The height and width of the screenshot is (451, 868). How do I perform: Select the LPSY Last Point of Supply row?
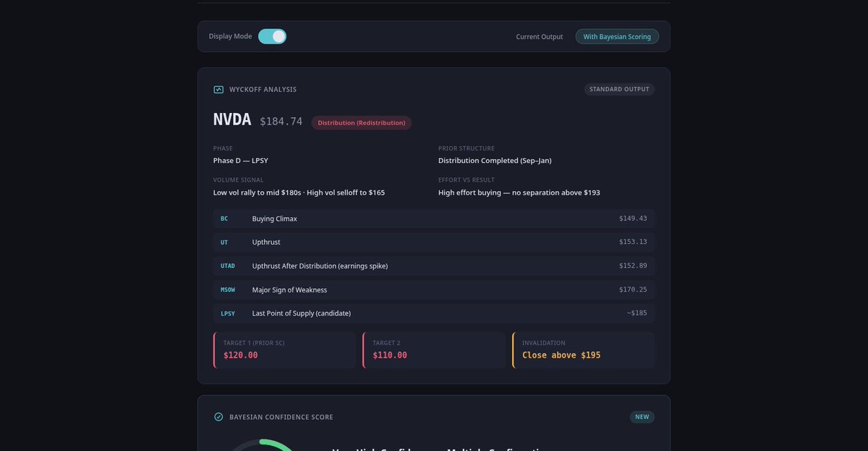point(434,313)
